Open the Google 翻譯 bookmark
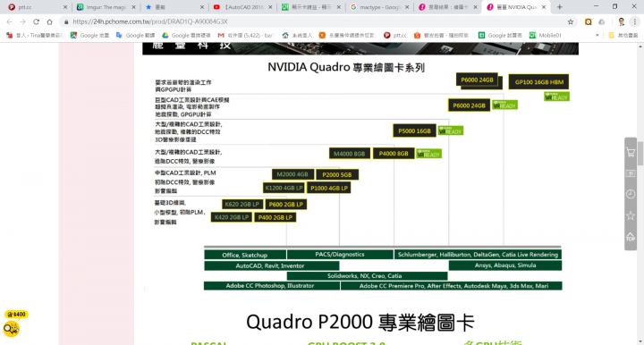This screenshot has height=345, width=644. pos(135,35)
